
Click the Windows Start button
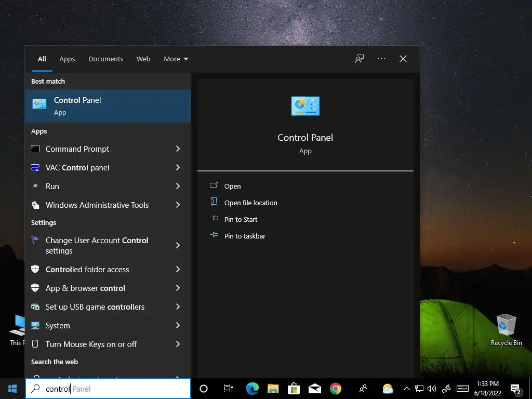[x=12, y=389]
